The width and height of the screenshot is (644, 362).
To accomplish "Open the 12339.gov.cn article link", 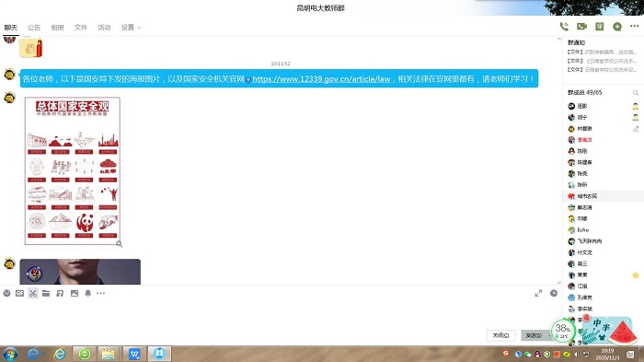I will pos(321,79).
